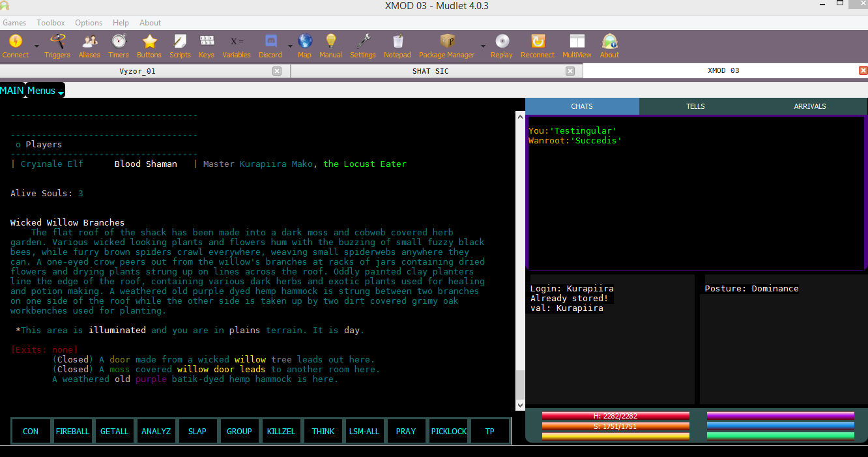Image resolution: width=868 pixels, height=457 pixels.
Task: Switch to the Vyzor_01 profile tab
Action: (x=137, y=71)
